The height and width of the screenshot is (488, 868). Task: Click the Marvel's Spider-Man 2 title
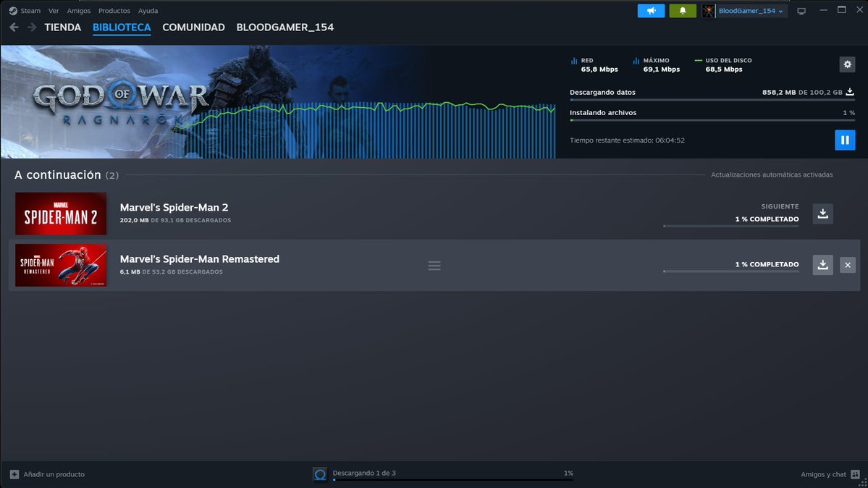tap(174, 207)
